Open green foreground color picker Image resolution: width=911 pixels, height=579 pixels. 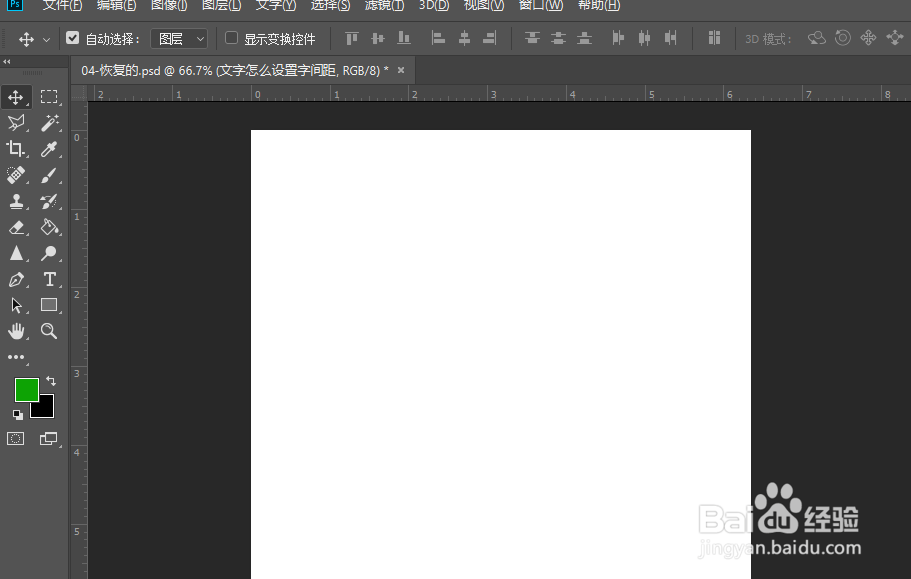click(x=27, y=390)
